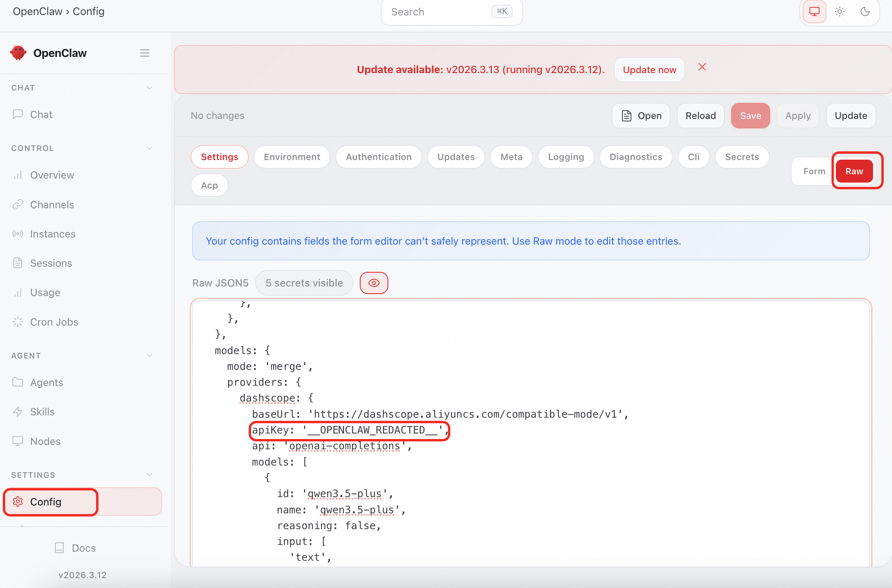Open the Authentication tab
Viewport: 892px width, 588px height.
(x=379, y=157)
